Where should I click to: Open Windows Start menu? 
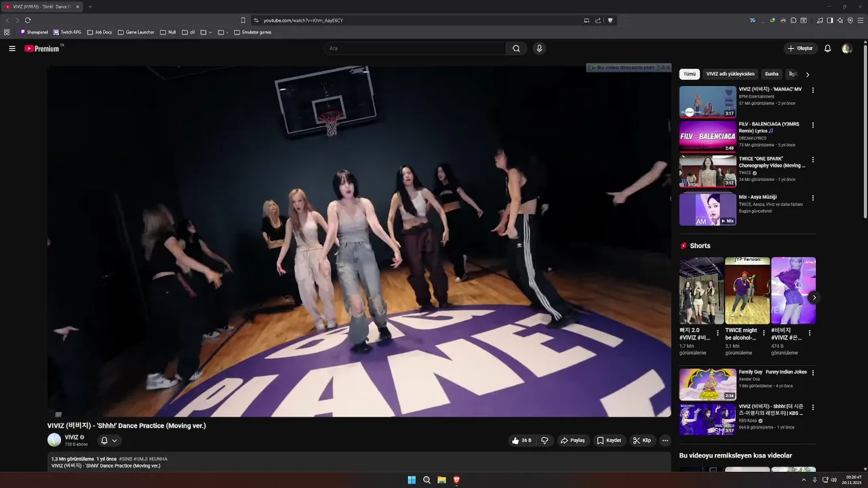pyautogui.click(x=412, y=480)
